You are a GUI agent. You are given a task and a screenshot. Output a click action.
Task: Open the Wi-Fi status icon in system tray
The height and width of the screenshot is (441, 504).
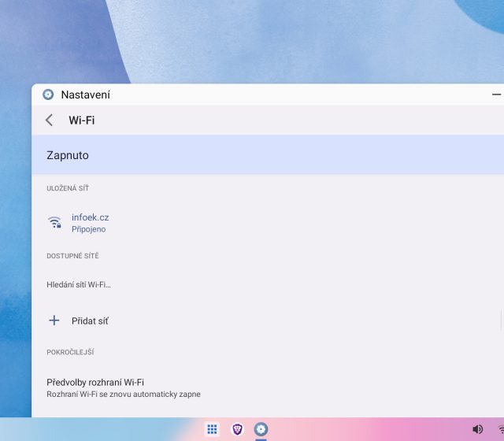point(500,429)
